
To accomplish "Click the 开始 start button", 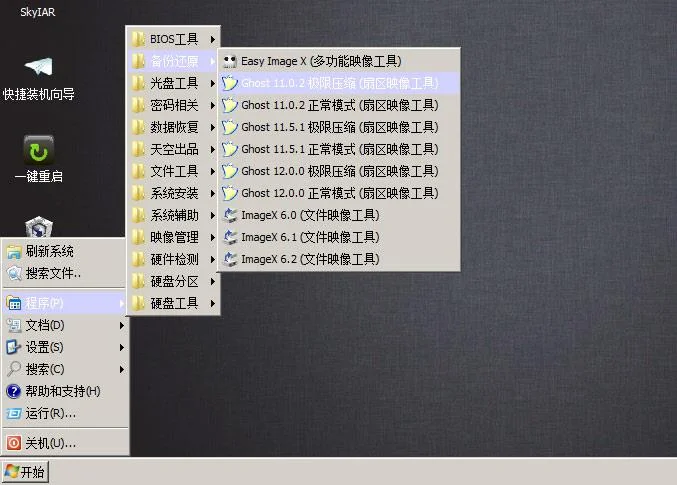I will (25, 472).
